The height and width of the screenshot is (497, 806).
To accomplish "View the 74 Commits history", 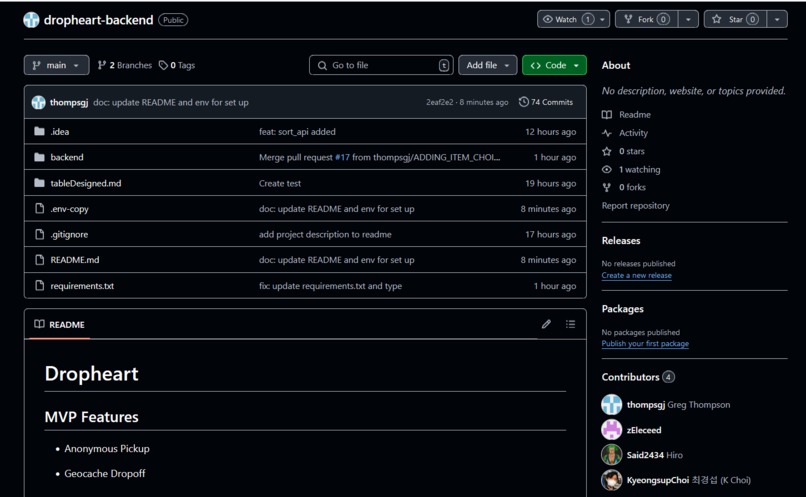I will (546, 102).
